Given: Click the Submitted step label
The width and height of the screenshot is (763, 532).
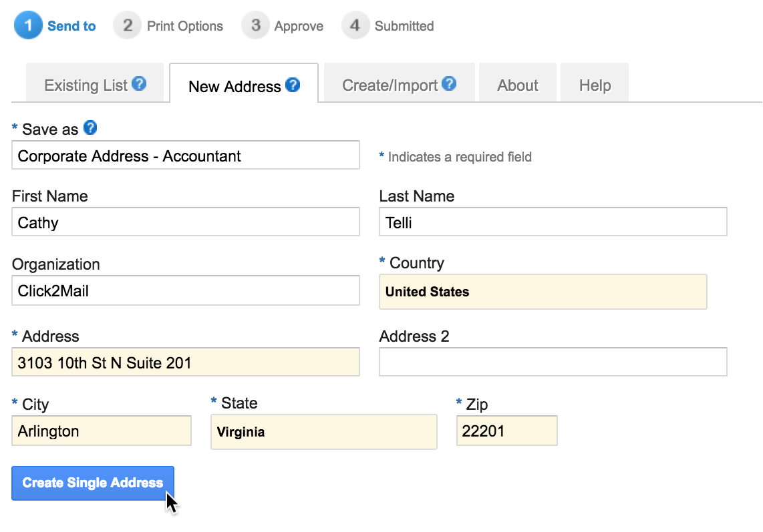Looking at the screenshot, I should click(x=404, y=26).
